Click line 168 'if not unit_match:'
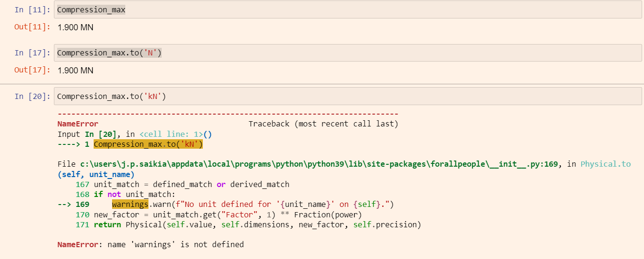The height and width of the screenshot is (259, 644). pos(135,195)
